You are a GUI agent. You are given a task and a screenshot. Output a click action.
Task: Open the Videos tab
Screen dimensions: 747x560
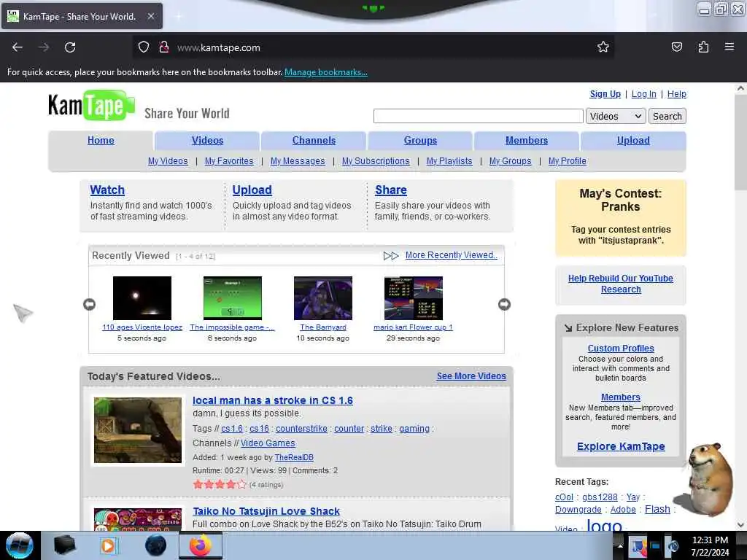click(x=207, y=141)
